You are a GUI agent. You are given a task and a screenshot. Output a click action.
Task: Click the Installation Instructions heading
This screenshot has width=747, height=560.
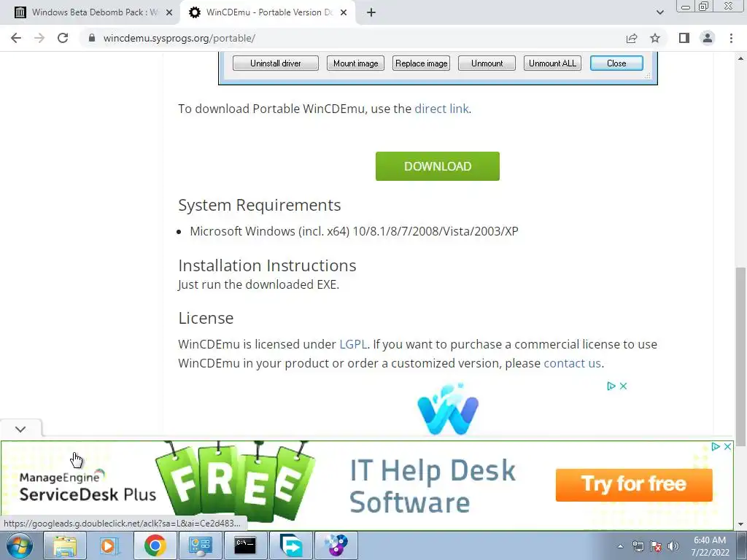tap(267, 265)
